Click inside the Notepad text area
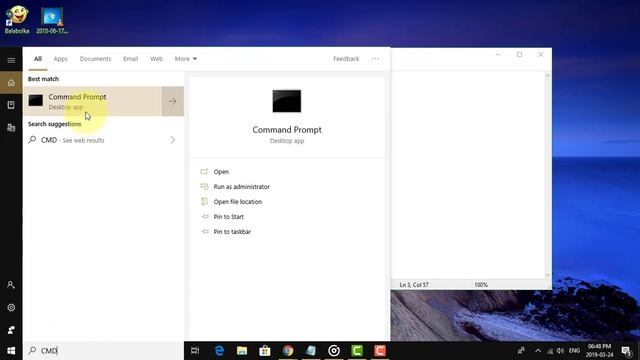 pyautogui.click(x=468, y=175)
